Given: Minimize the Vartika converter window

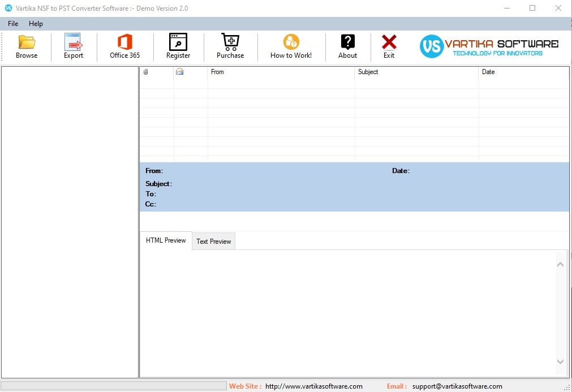Looking at the screenshot, I should click(x=507, y=8).
